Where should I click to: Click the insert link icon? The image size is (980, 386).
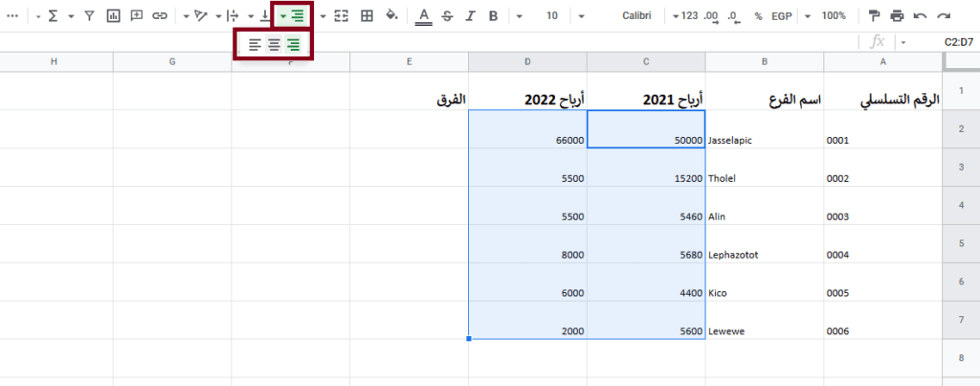click(160, 16)
